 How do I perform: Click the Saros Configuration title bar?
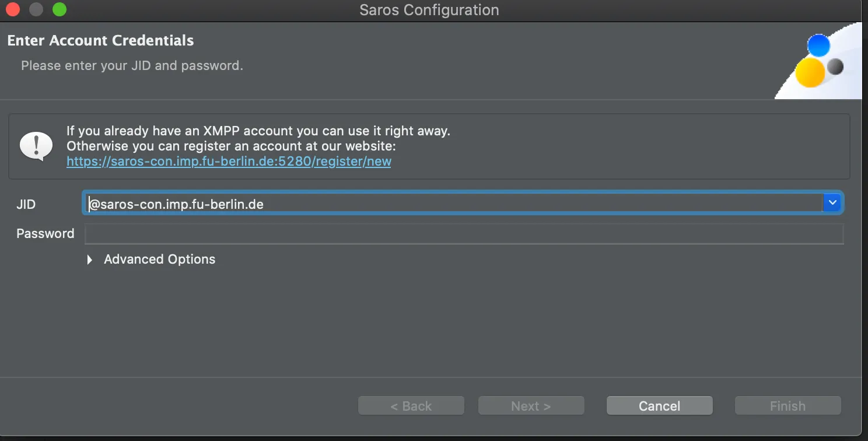pos(429,10)
